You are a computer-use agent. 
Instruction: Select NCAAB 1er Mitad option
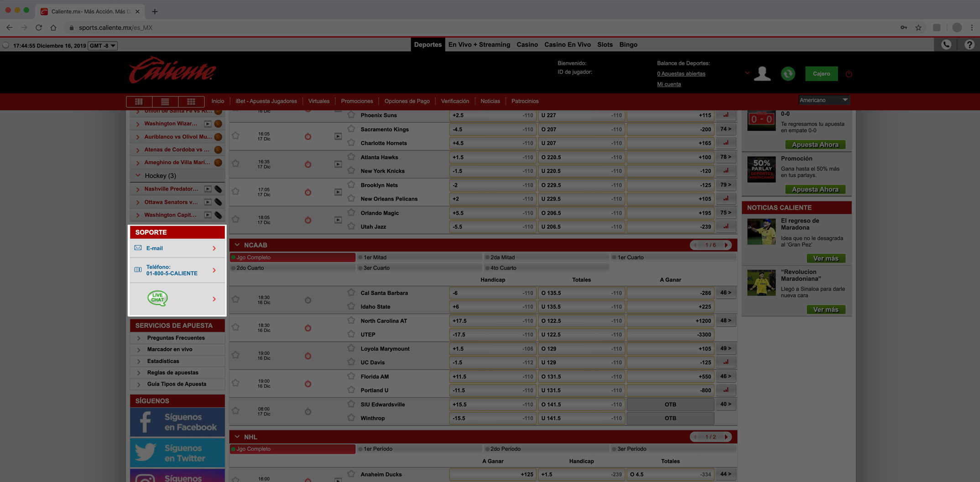click(419, 257)
